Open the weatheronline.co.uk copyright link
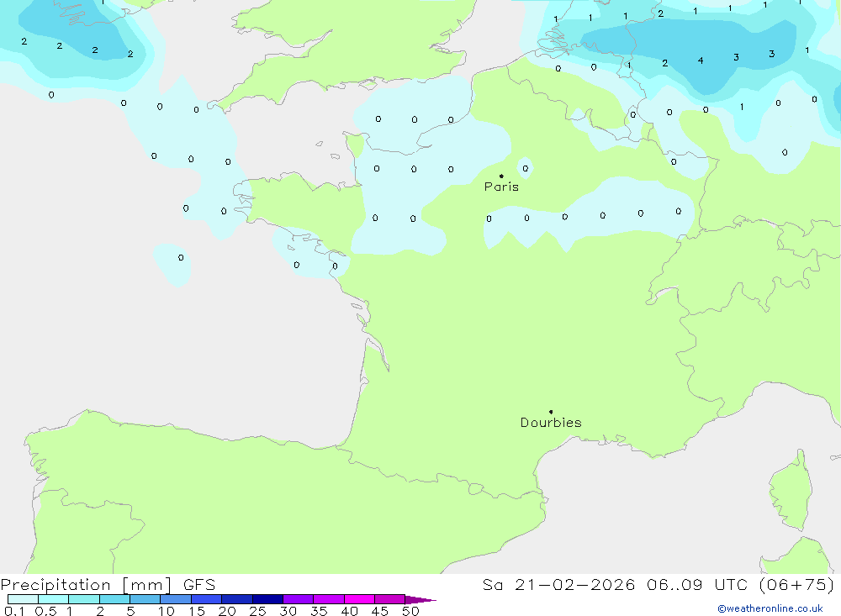The width and height of the screenshot is (841, 616). [x=770, y=608]
